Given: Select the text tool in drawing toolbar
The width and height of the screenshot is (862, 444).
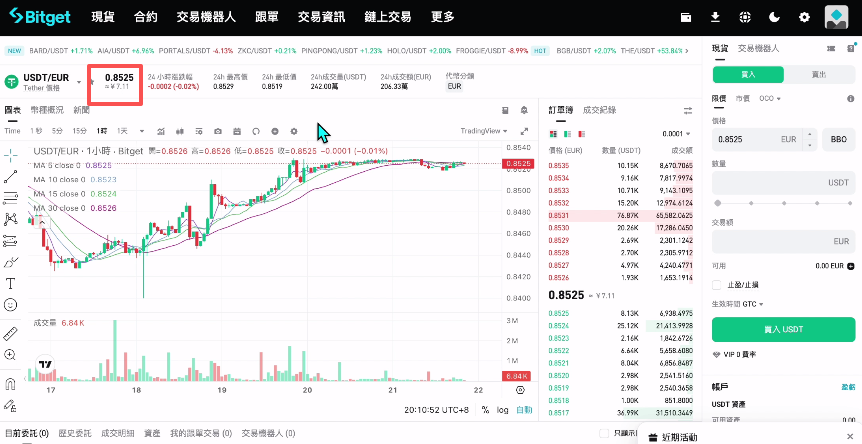Looking at the screenshot, I should [10, 283].
